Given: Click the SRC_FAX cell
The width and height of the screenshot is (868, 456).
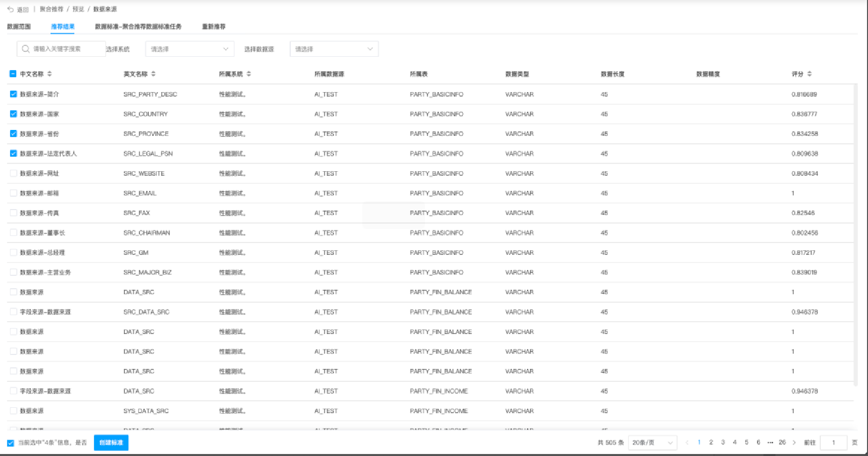Looking at the screenshot, I should (136, 213).
